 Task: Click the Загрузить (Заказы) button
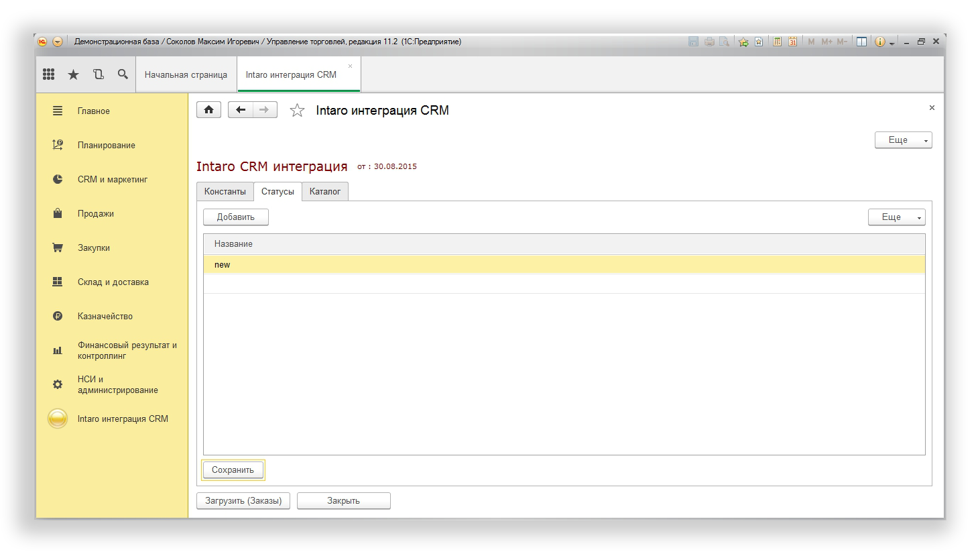click(243, 501)
